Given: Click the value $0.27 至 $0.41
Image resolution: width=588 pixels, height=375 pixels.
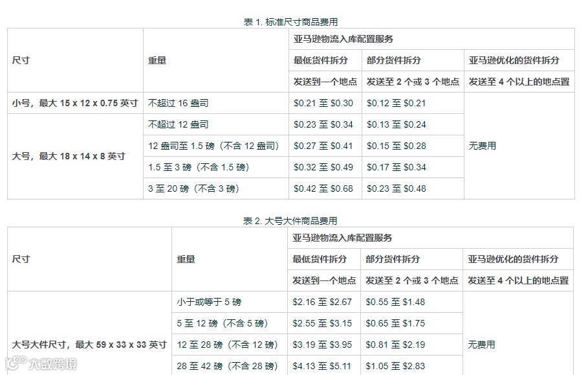Looking at the screenshot, I should tap(323, 146).
